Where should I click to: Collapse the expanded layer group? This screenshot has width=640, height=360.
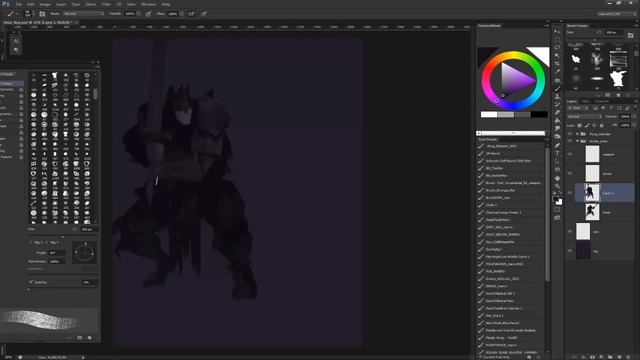(x=578, y=141)
